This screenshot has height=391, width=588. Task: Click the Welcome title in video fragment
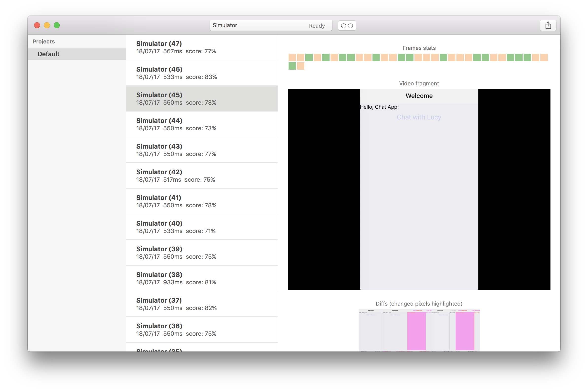tap(419, 96)
